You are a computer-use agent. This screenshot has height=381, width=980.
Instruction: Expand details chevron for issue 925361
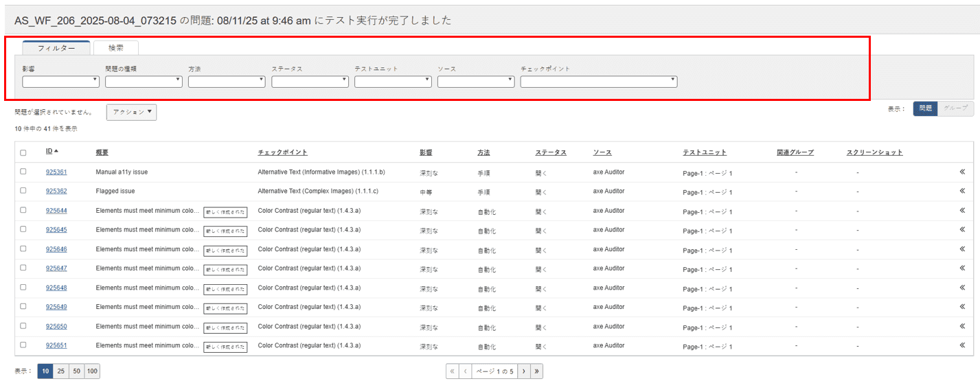click(x=962, y=172)
